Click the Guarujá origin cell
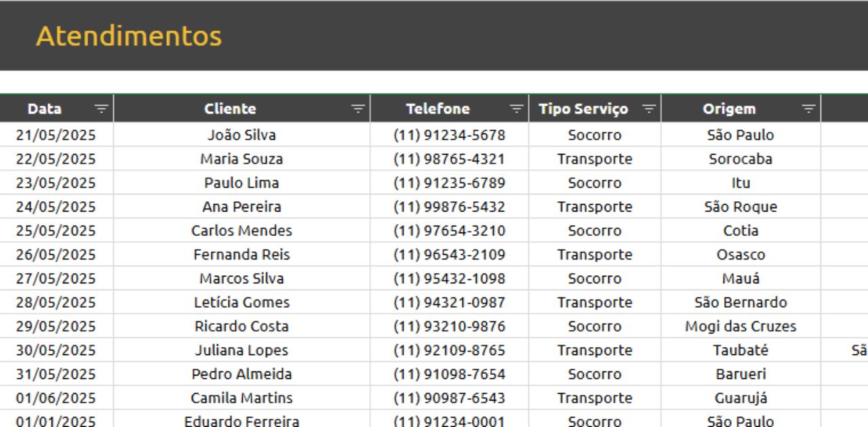 pyautogui.click(x=741, y=398)
